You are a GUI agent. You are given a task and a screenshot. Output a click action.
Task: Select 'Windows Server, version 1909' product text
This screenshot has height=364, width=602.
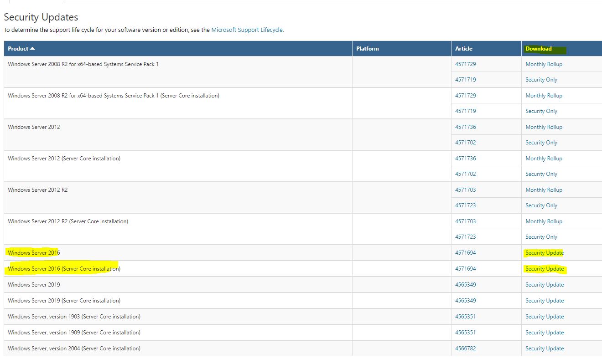pos(74,333)
